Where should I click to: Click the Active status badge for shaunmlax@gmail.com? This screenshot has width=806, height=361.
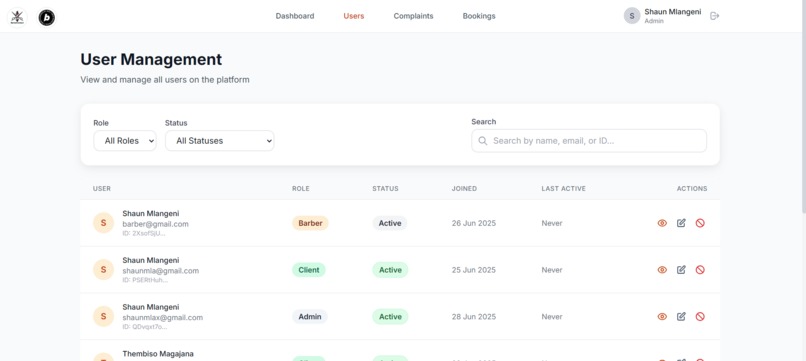coord(390,317)
